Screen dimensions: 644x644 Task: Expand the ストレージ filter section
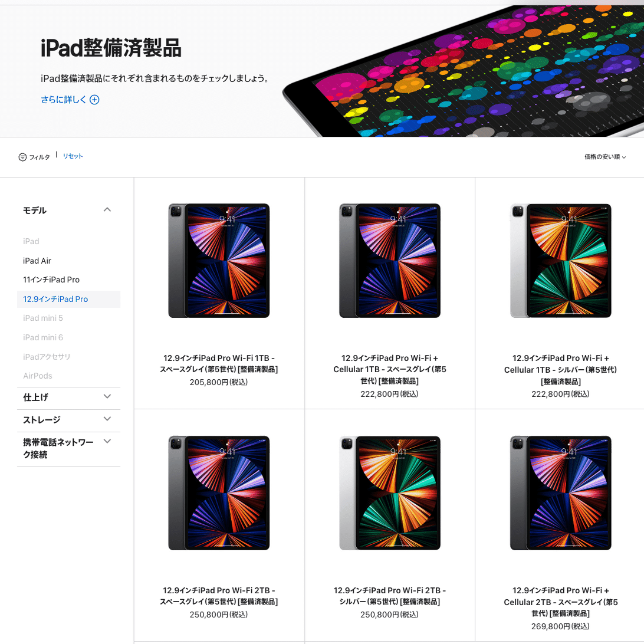click(107, 419)
